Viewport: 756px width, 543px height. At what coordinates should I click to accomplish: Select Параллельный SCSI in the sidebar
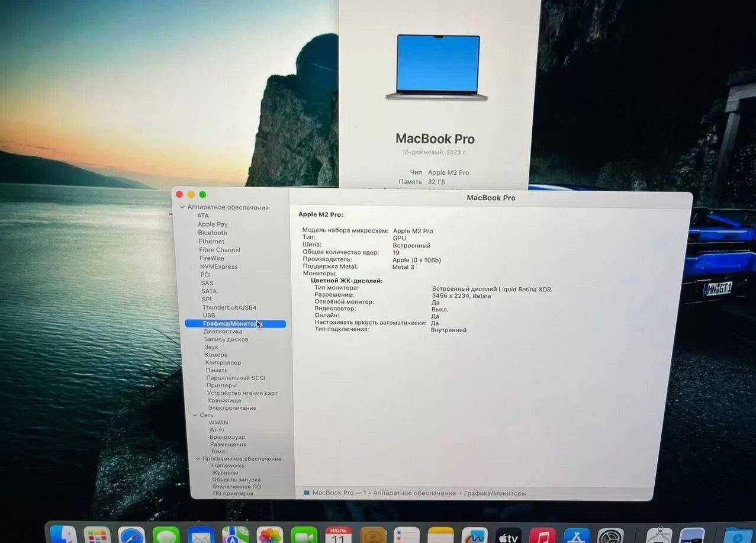pyautogui.click(x=236, y=378)
